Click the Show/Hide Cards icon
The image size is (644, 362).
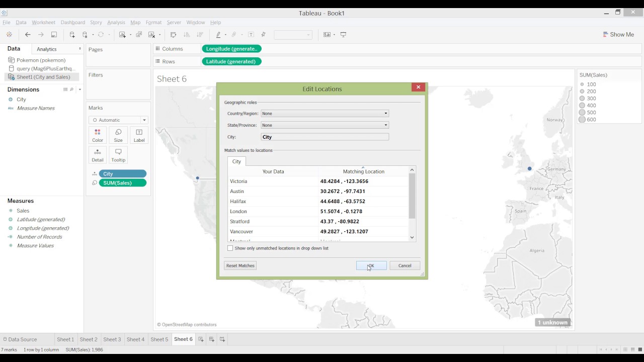[327, 35]
